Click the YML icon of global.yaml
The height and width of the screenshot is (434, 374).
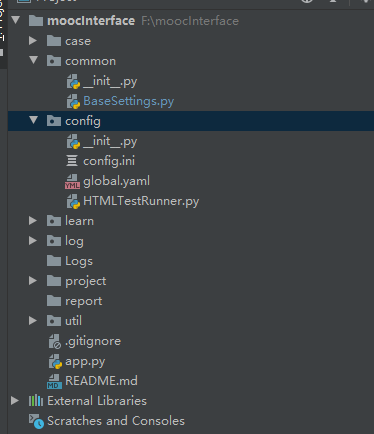point(72,181)
